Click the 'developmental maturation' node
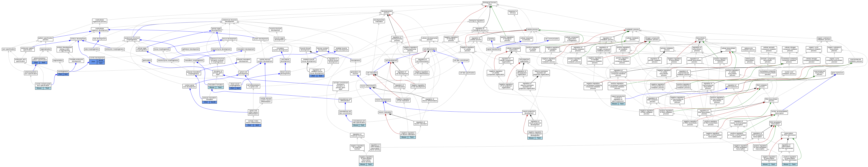This screenshot has height=167, width=868. click(379, 21)
